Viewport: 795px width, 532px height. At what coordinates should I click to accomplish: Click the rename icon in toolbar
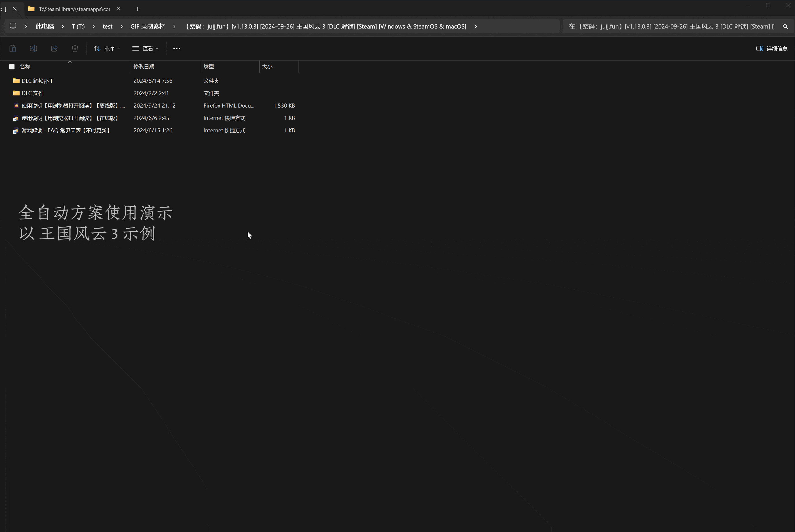click(x=33, y=48)
